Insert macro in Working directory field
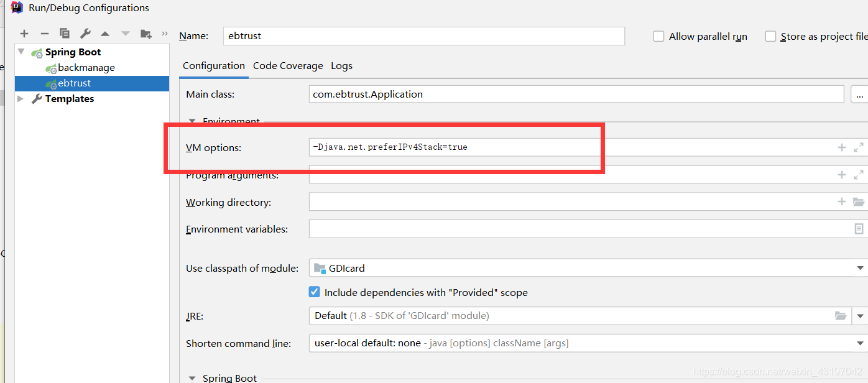The height and width of the screenshot is (383, 868). [x=841, y=201]
